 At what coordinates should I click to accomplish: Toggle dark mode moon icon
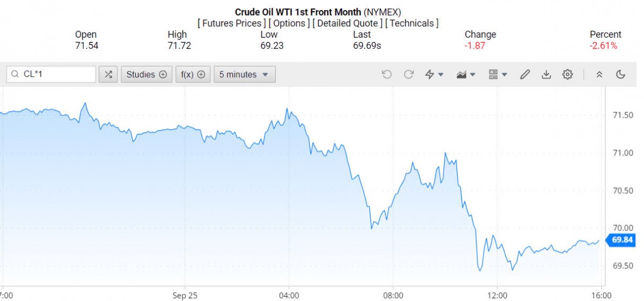click(621, 75)
